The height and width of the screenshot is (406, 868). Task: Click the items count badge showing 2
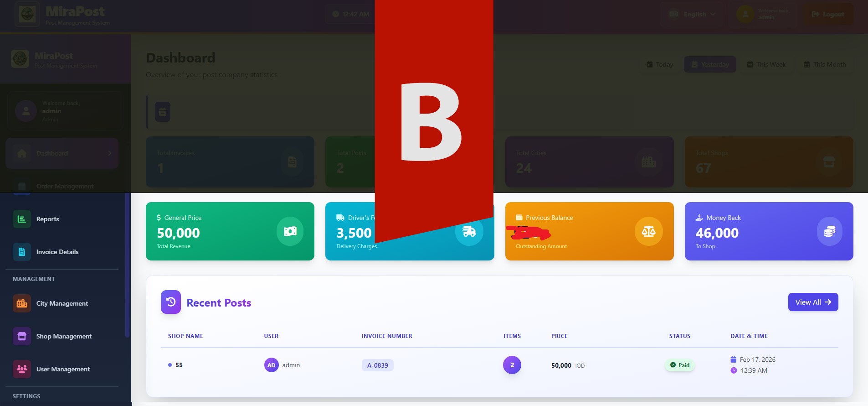pos(512,365)
